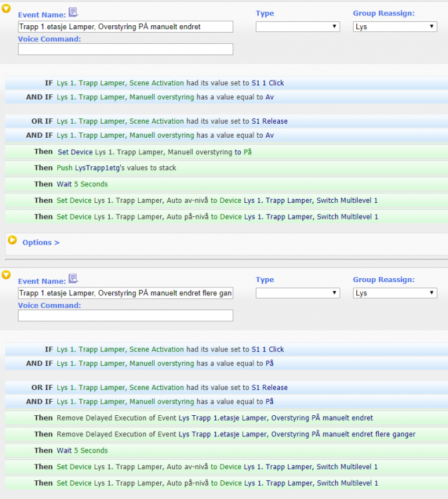The width and height of the screenshot is (448, 499).
Task: Open the first event's 'Auto av-nivå' set device action
Action: click(x=227, y=200)
